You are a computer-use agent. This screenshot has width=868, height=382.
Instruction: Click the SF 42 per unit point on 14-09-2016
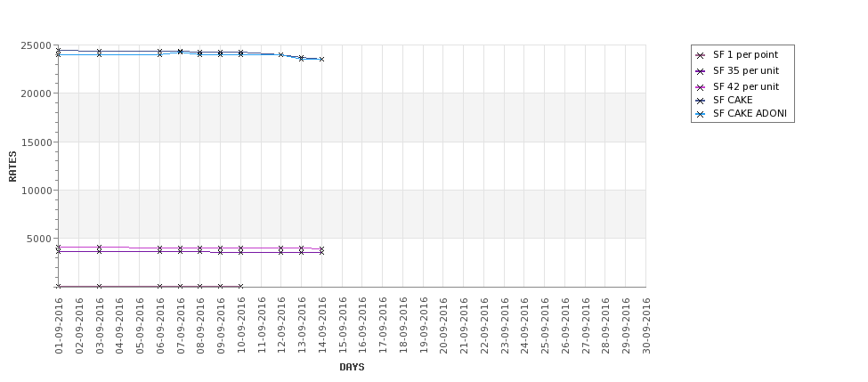321,249
